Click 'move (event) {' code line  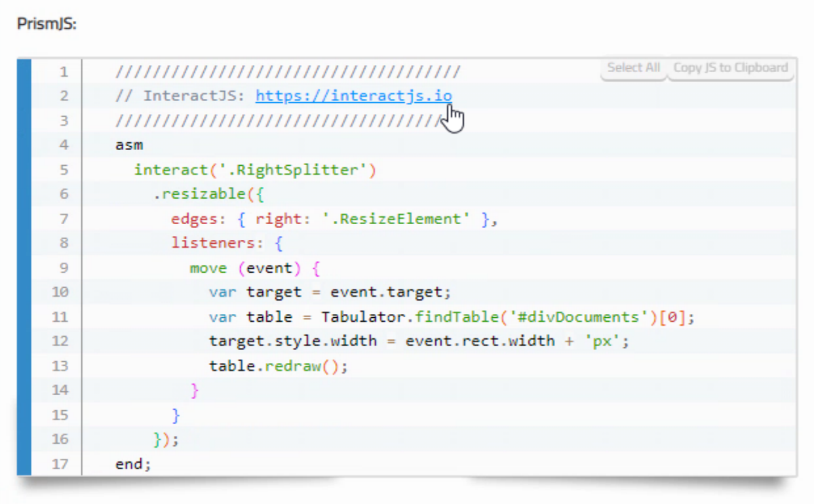coord(255,268)
